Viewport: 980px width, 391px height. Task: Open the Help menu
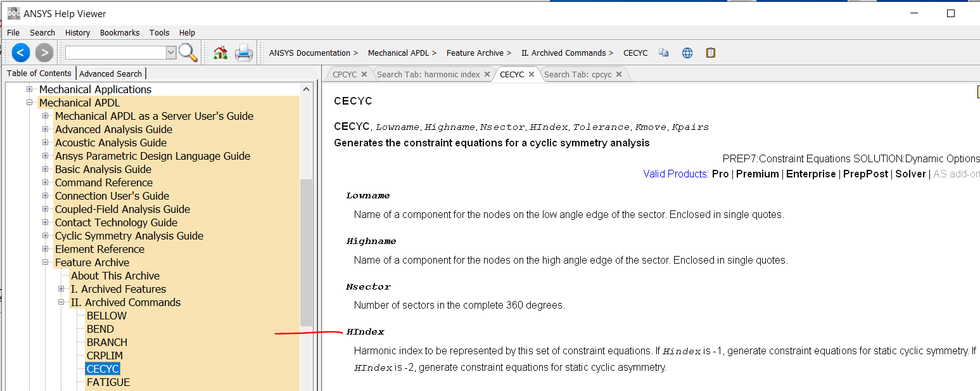(x=188, y=32)
